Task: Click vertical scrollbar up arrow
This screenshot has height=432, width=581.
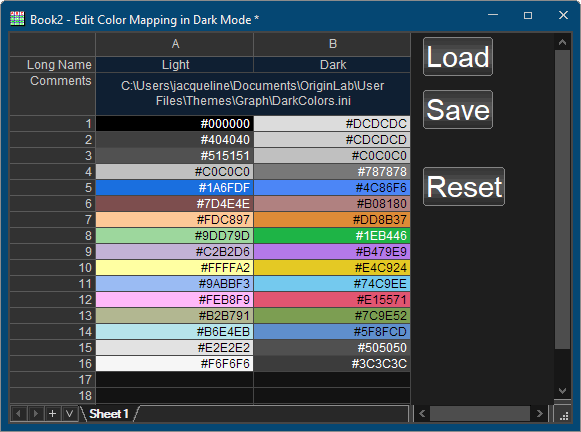Action: coord(562,42)
